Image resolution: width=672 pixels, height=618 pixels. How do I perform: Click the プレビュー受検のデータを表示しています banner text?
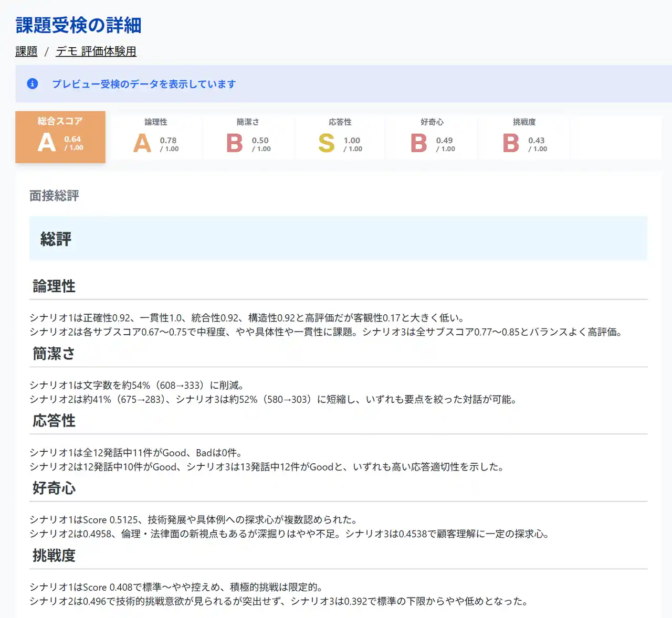[144, 84]
